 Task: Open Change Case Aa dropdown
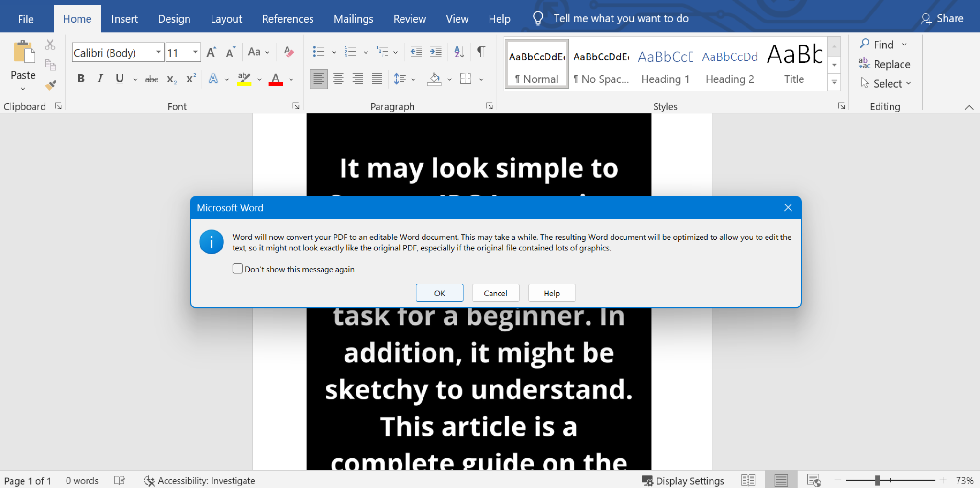tap(259, 52)
